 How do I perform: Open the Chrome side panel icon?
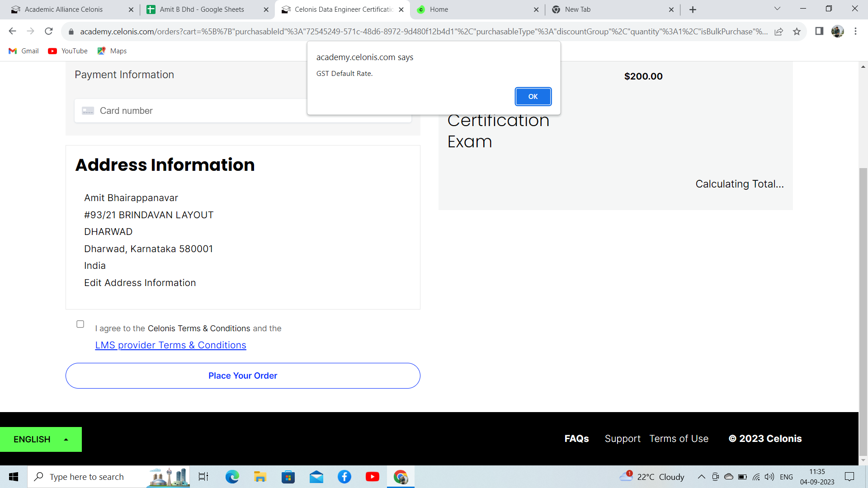click(x=819, y=31)
